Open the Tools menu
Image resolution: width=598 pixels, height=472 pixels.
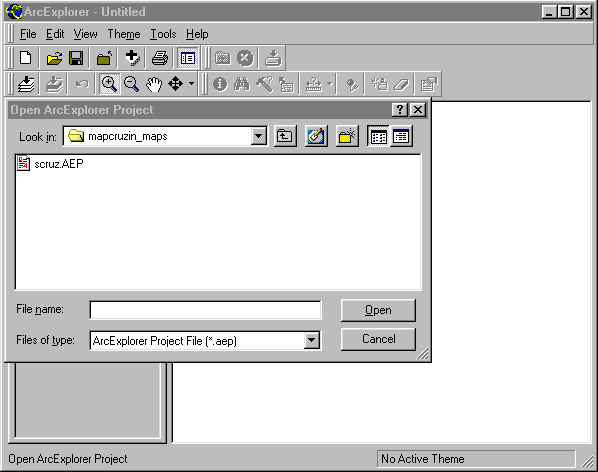click(x=163, y=34)
